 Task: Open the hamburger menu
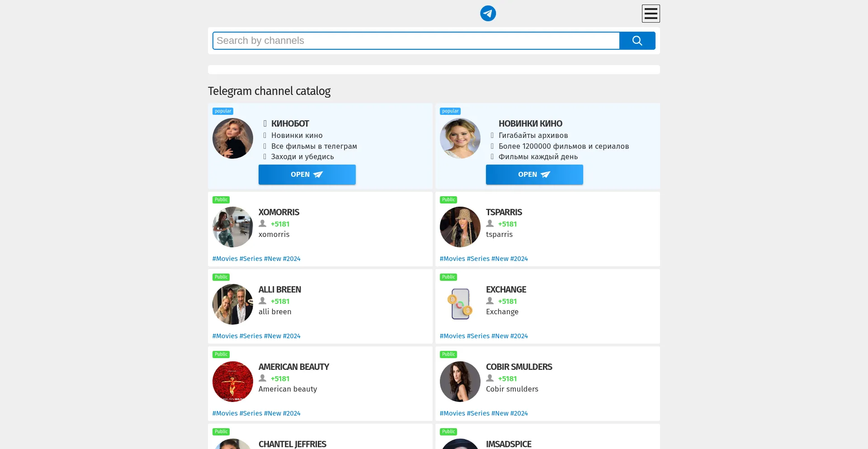click(x=651, y=14)
